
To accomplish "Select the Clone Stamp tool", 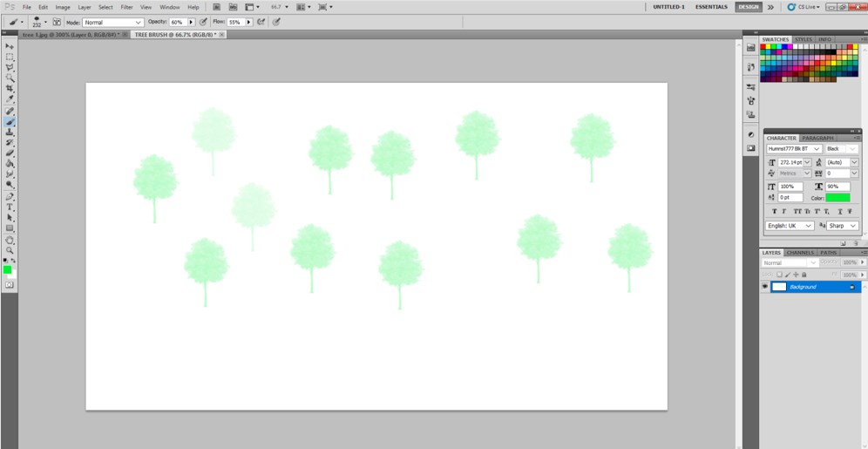I will 10,133.
